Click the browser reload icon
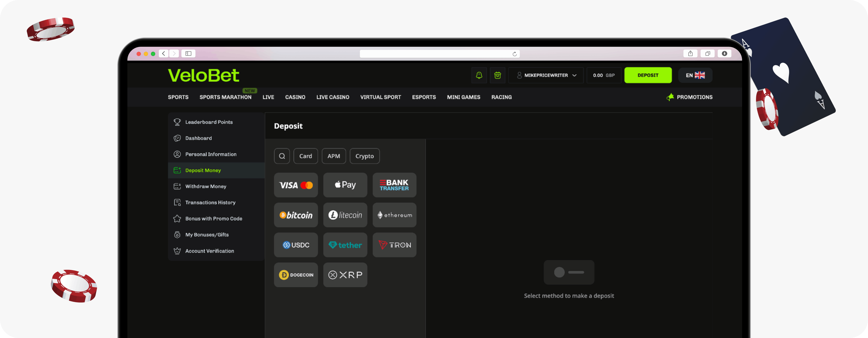Viewport: 868px width, 338px height. click(x=514, y=54)
